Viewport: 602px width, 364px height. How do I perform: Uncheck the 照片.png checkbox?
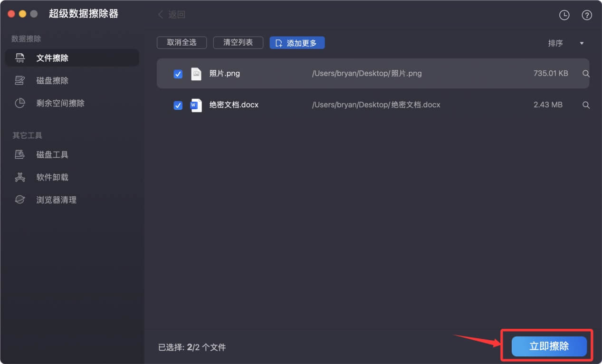click(178, 74)
